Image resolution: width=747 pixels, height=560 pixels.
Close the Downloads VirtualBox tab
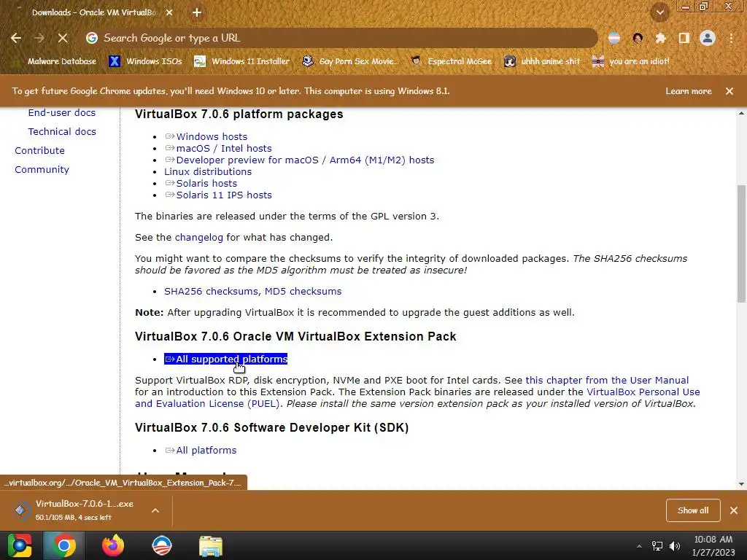(x=169, y=13)
